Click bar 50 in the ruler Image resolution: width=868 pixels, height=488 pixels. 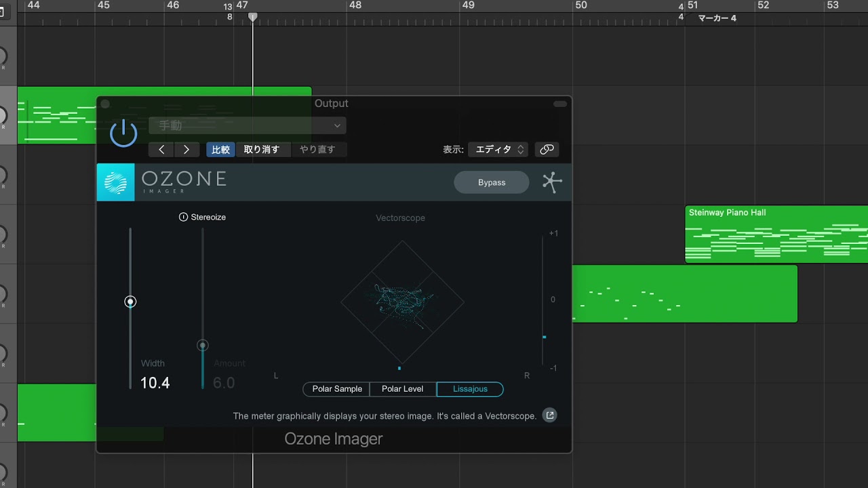(581, 5)
